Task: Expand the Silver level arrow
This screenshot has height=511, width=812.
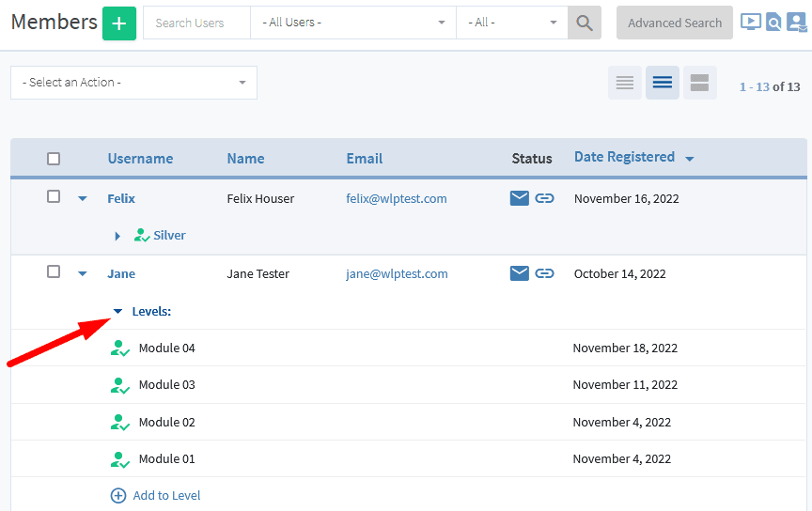Action: pos(117,236)
